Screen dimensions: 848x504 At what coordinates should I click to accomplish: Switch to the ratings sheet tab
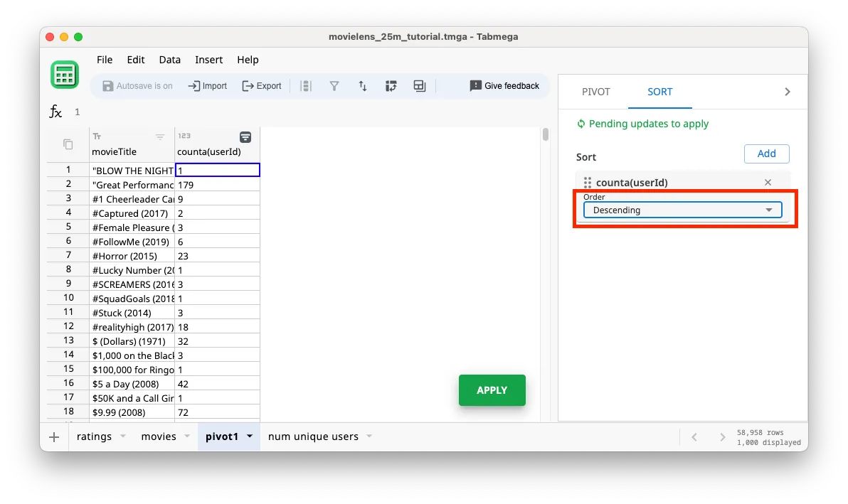click(x=92, y=436)
